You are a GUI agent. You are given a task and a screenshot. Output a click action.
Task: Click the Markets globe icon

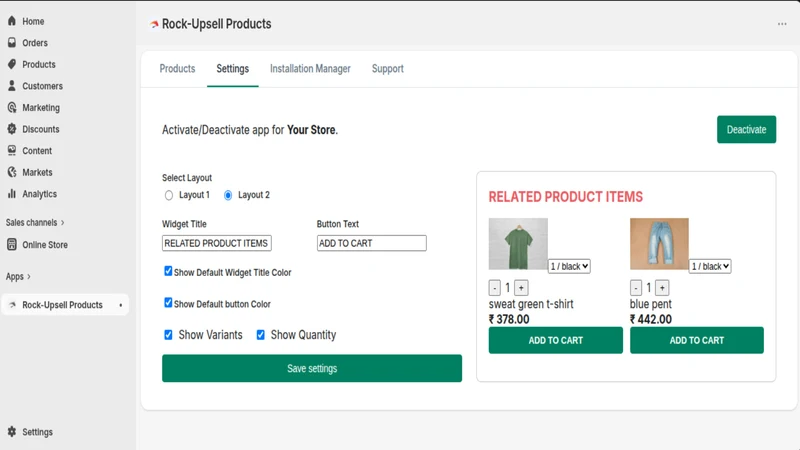tap(12, 172)
